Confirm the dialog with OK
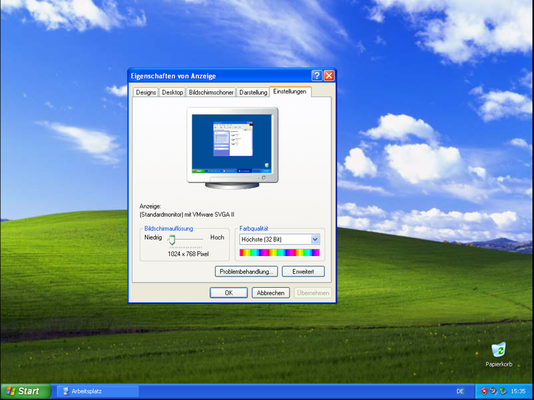The height and width of the screenshot is (400, 534). [229, 293]
